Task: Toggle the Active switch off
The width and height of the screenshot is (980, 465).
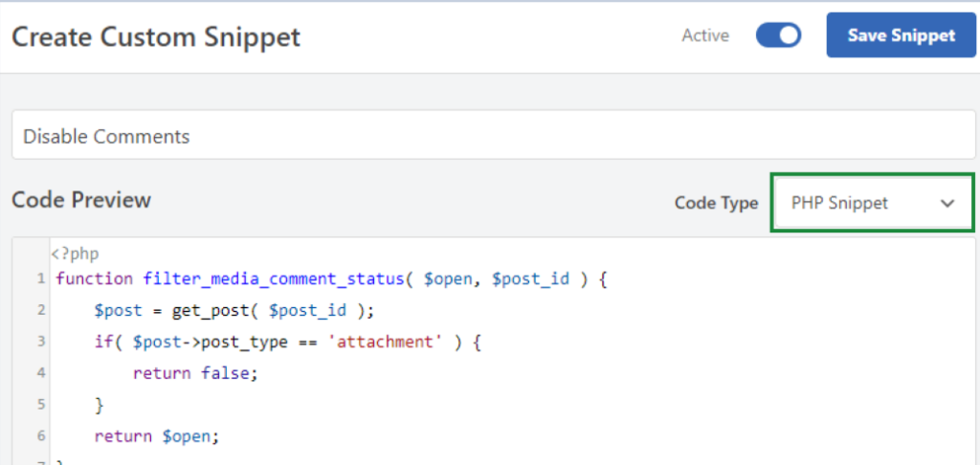Action: (x=778, y=35)
